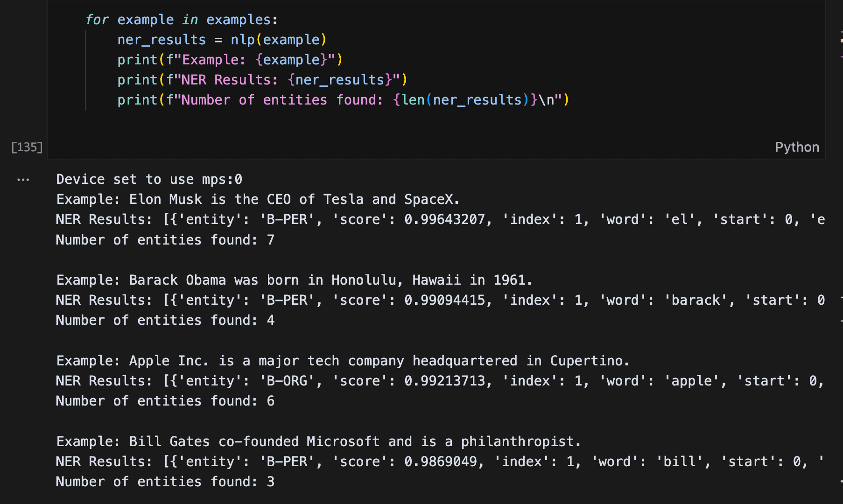
Task: Click the yellow marker on the scrollbar ruler
Action: click(x=841, y=41)
